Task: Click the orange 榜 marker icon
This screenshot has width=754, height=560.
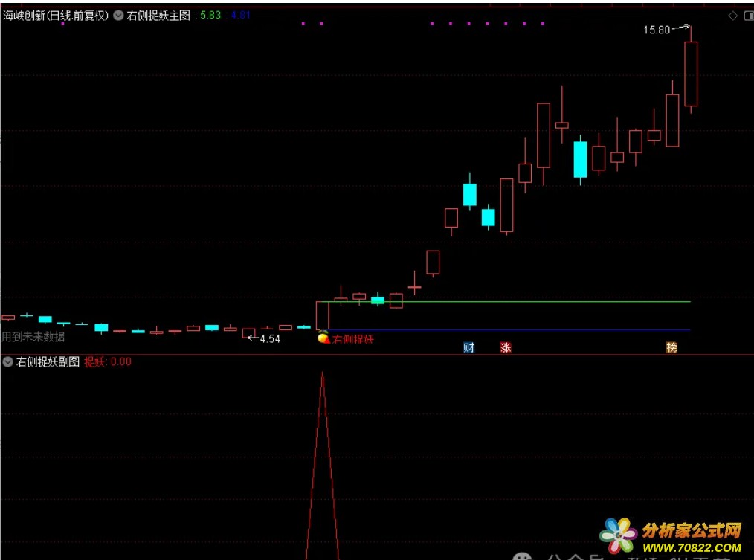Action: tap(671, 347)
